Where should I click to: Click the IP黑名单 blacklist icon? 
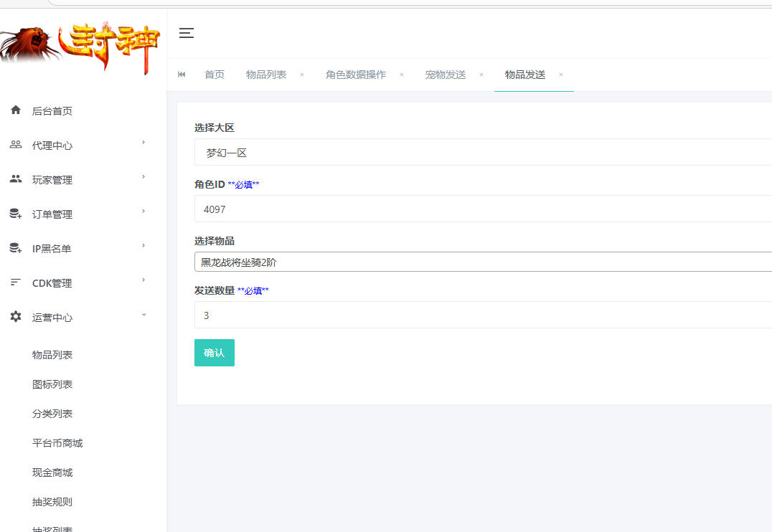coord(16,248)
